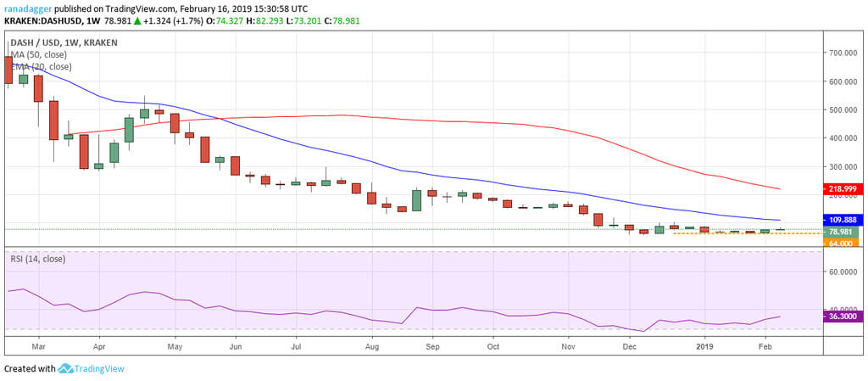Click the 60.0000 RSI scale label
This screenshot has width=868, height=381.
(843, 272)
